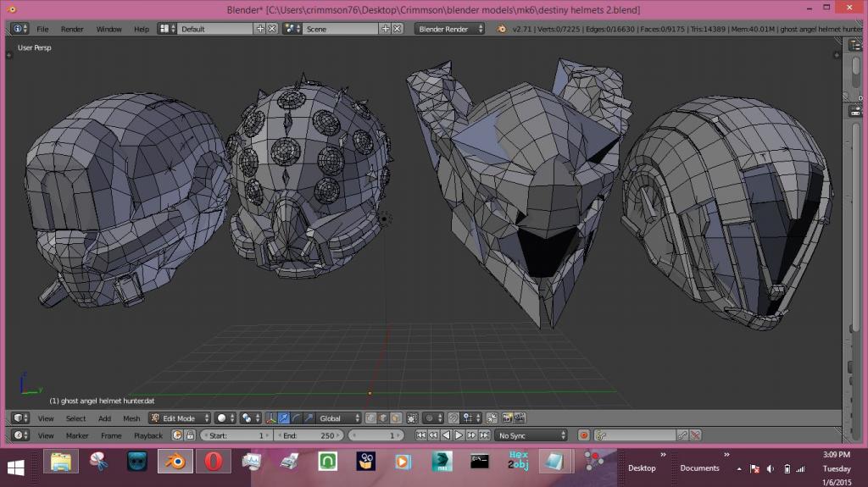This screenshot has width=868, height=487.
Task: Insert keyframes with the key icon
Action: pos(682,435)
